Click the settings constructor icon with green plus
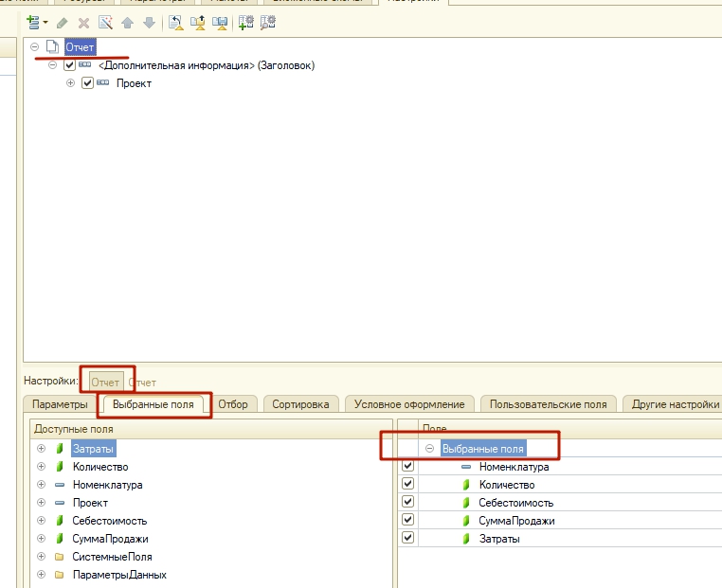This screenshot has width=722, height=588. pos(246,22)
